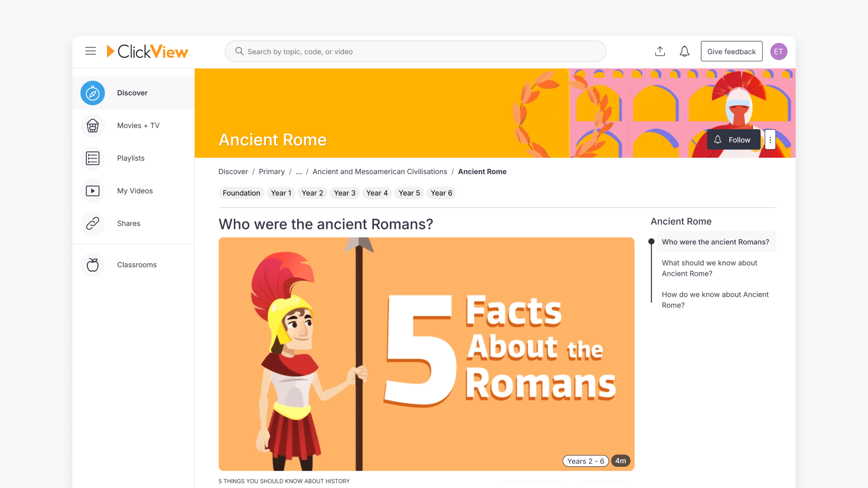Open the Playlists panel

[x=131, y=158]
